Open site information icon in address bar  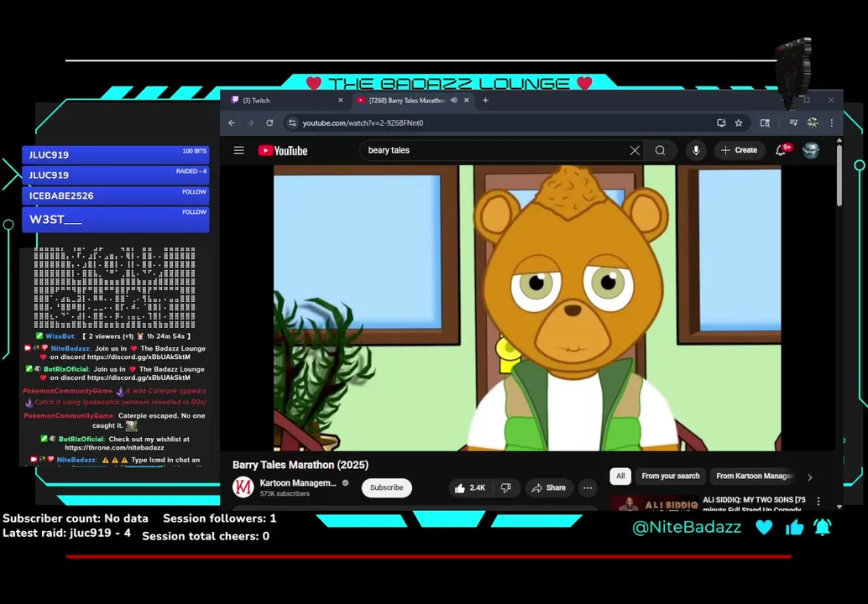tap(292, 122)
